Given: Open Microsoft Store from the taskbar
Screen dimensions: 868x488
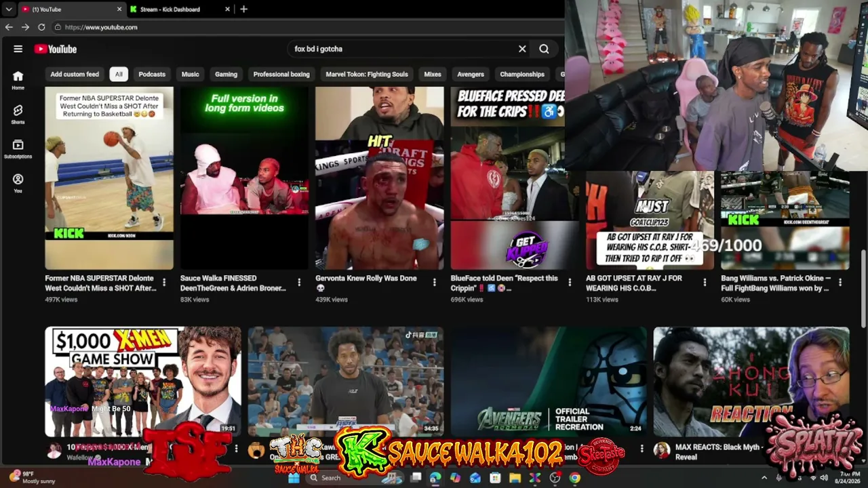Looking at the screenshot, I should (495, 478).
